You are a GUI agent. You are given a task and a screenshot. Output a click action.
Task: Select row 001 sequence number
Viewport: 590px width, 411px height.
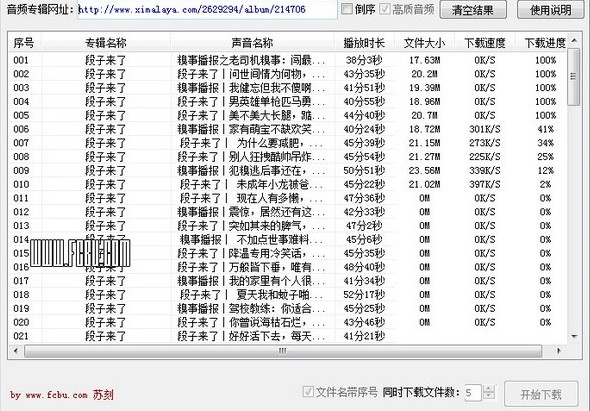21,60
